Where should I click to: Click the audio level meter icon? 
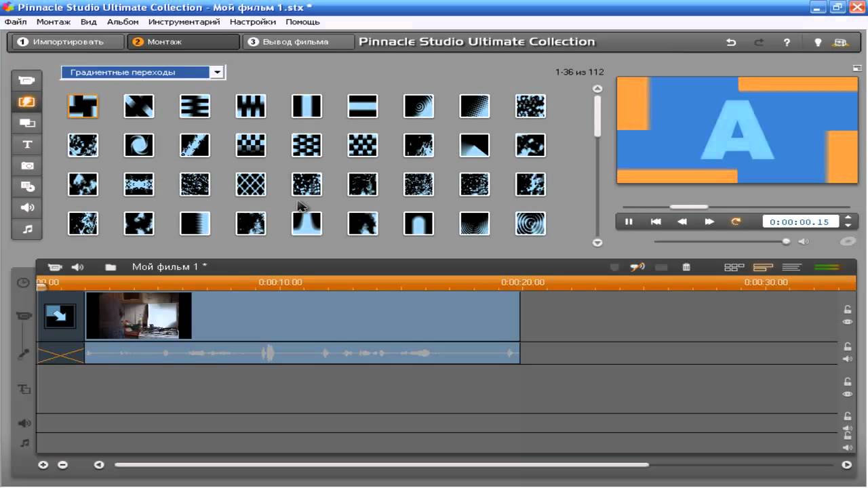pyautogui.click(x=827, y=267)
